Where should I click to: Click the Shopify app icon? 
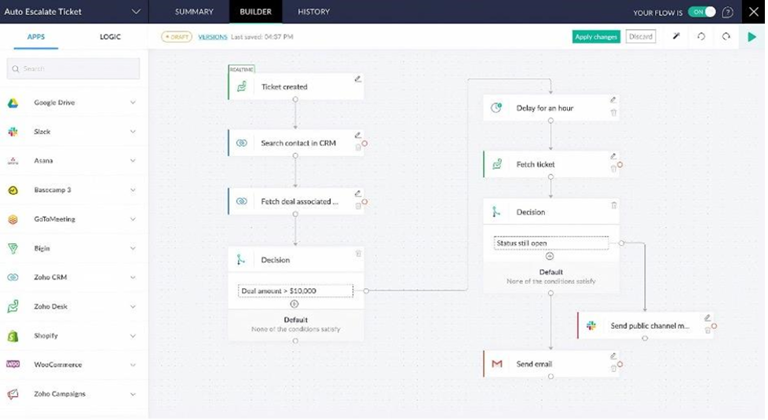click(13, 336)
